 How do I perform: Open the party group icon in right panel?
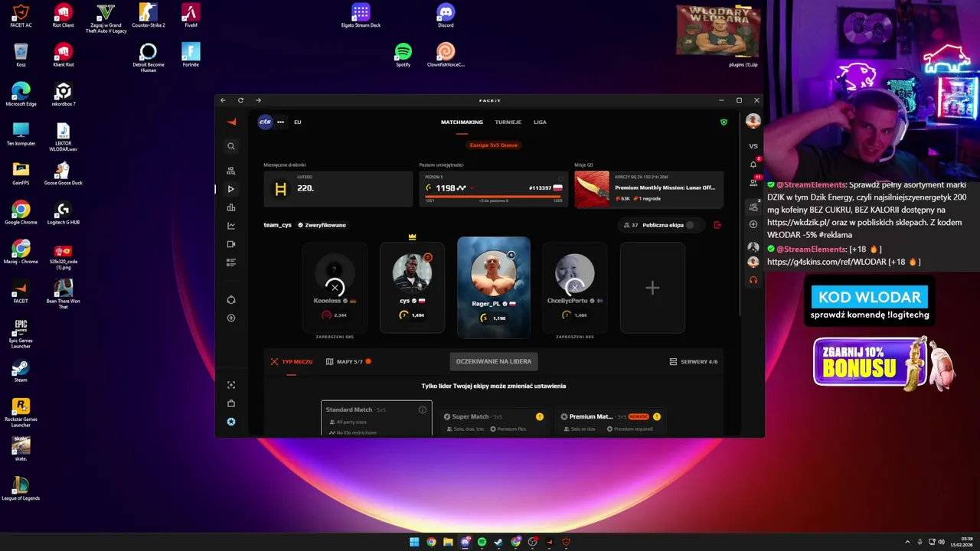click(x=753, y=207)
